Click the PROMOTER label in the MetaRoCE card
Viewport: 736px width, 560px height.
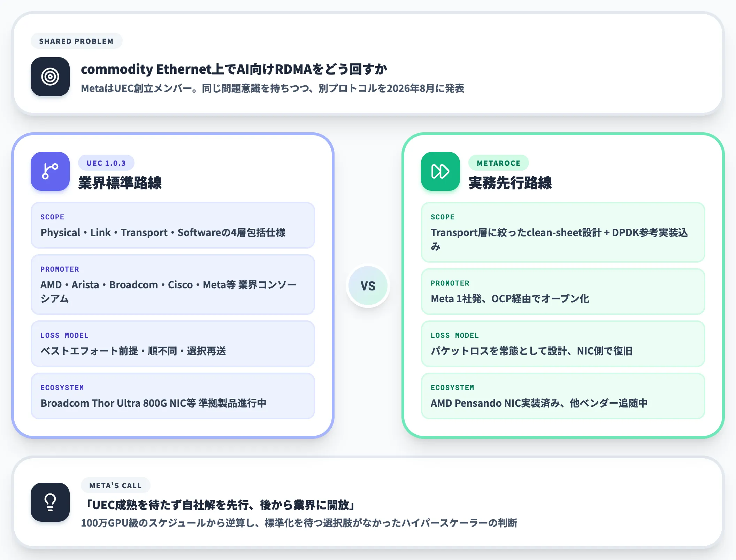pos(450,283)
